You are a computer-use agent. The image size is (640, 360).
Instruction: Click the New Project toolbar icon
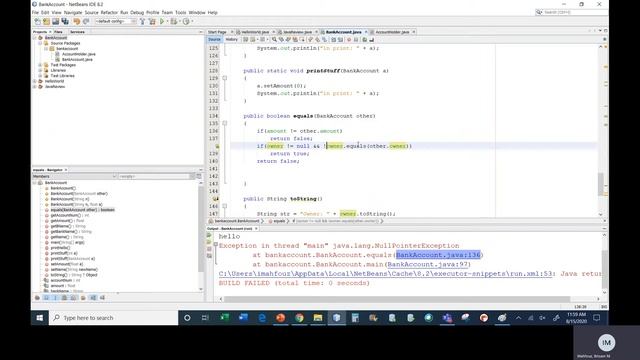(x=47, y=21)
